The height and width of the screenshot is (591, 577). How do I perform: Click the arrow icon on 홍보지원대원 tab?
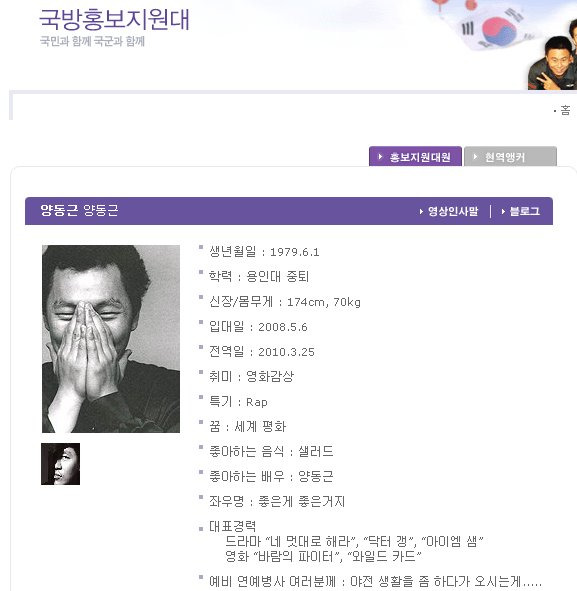[380, 156]
